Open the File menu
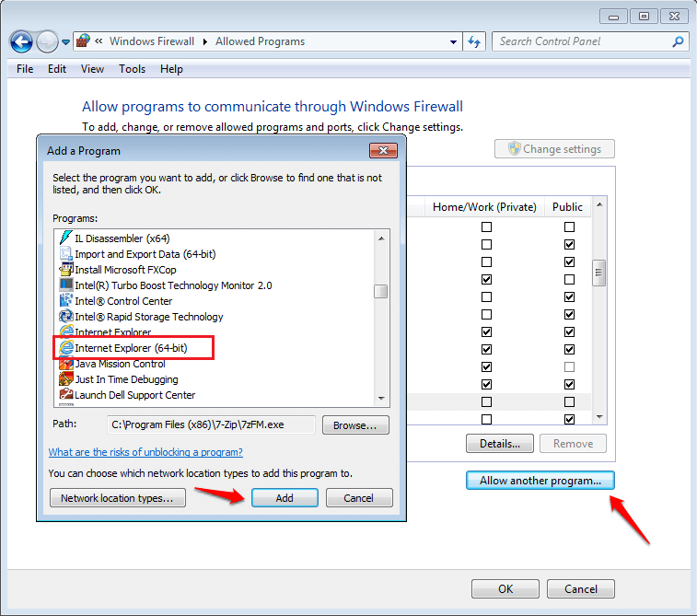697x616 pixels. (x=25, y=69)
